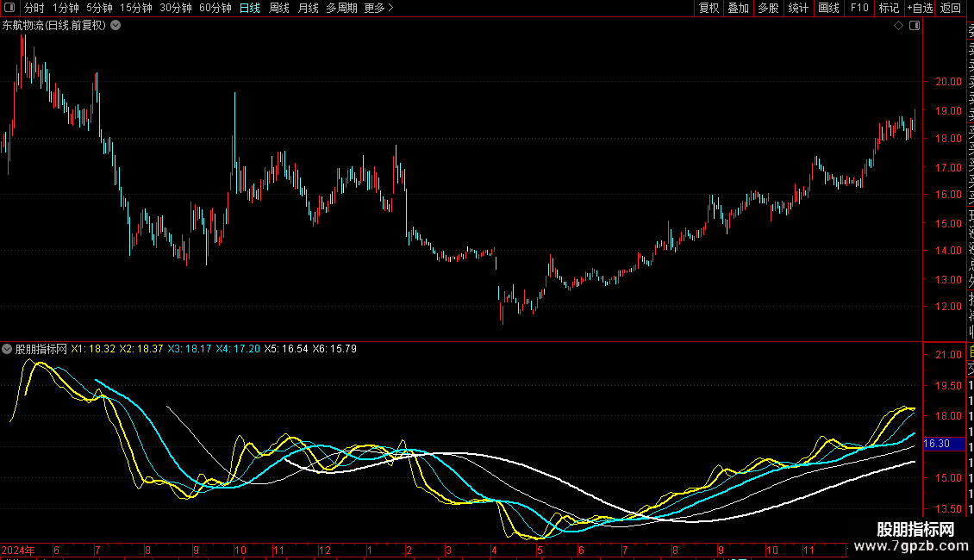Click the 叠加 overlay button
This screenshot has width=974, height=560.
739,8
